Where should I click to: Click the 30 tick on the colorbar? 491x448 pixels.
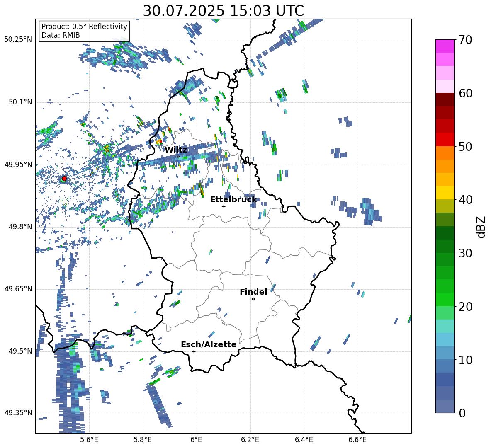pos(465,253)
